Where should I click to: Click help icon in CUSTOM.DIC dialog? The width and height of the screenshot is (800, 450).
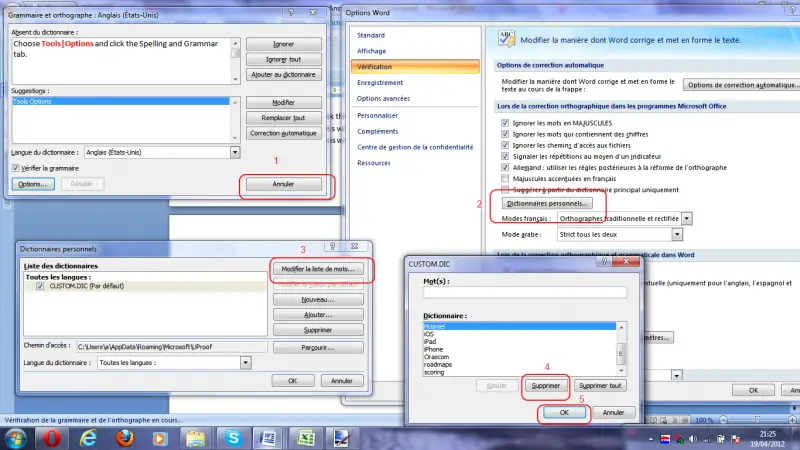[x=604, y=261]
